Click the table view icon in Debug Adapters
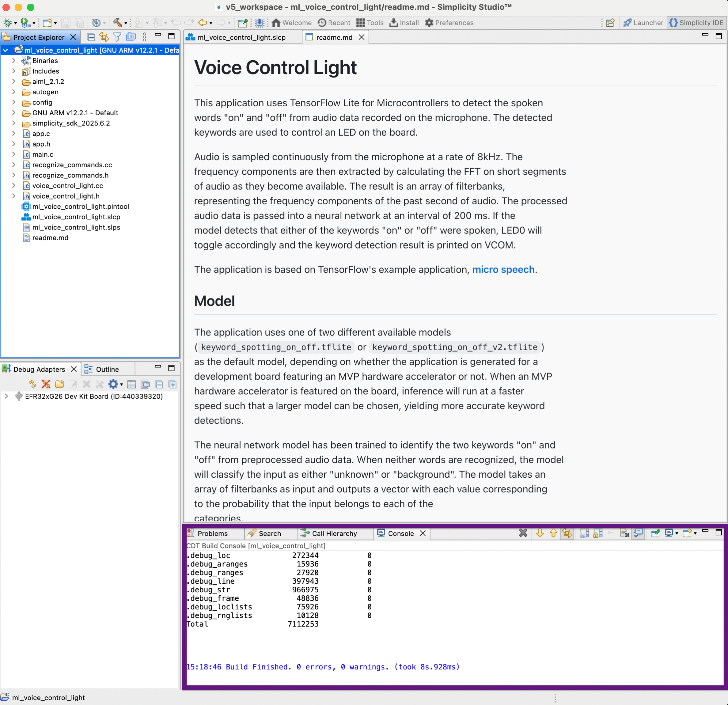 click(x=131, y=384)
